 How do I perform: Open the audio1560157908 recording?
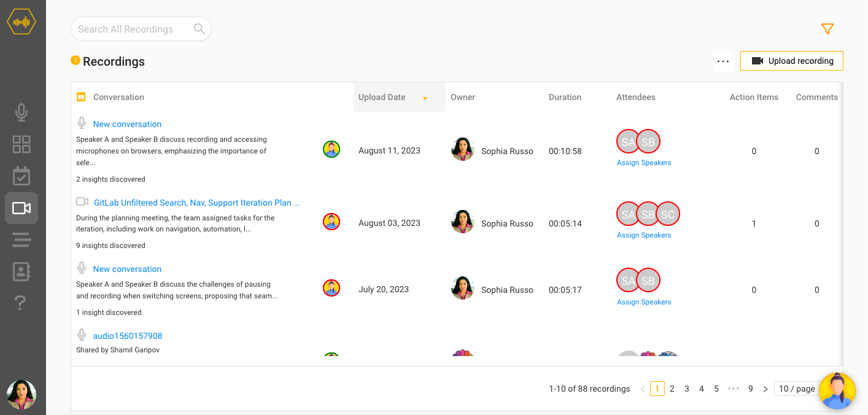click(x=128, y=336)
